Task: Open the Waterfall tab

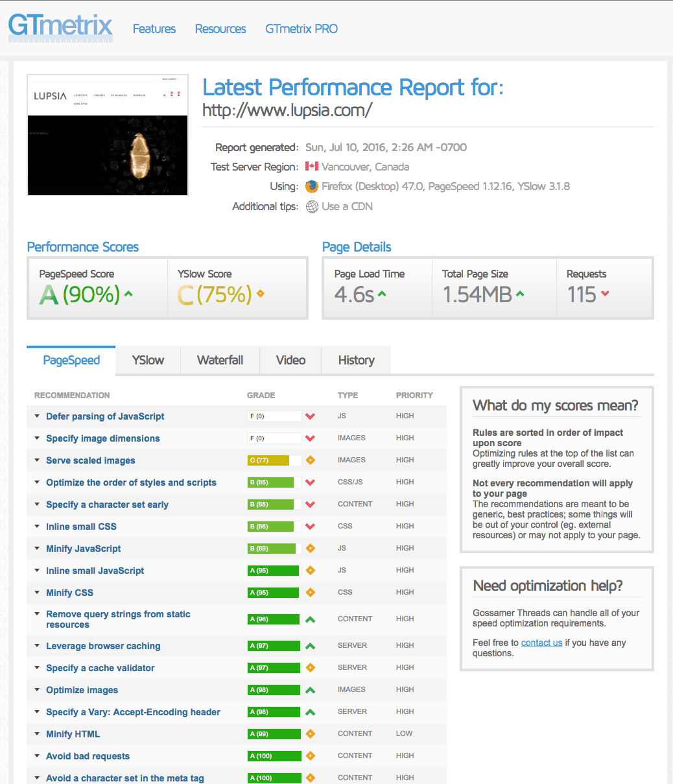Action: 220,361
